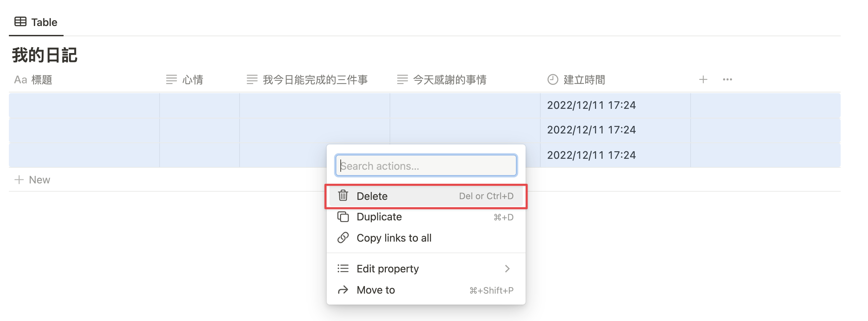Click the list icon beside Edit property
The height and width of the screenshot is (321, 868).
point(343,269)
